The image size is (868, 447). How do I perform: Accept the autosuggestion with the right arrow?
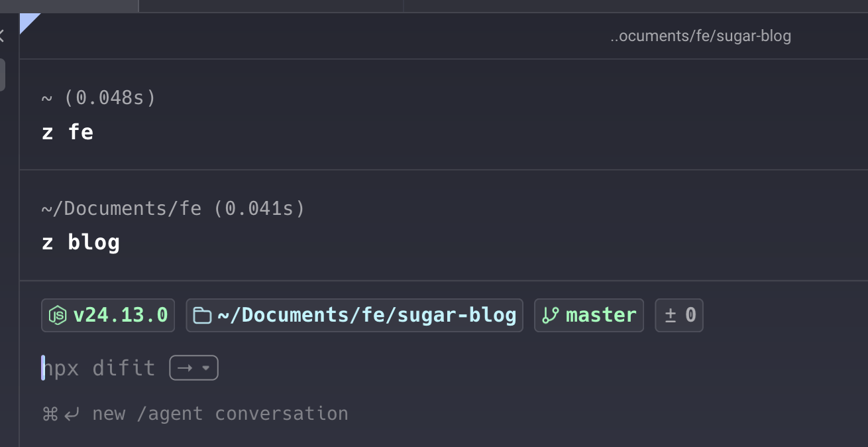tap(186, 368)
